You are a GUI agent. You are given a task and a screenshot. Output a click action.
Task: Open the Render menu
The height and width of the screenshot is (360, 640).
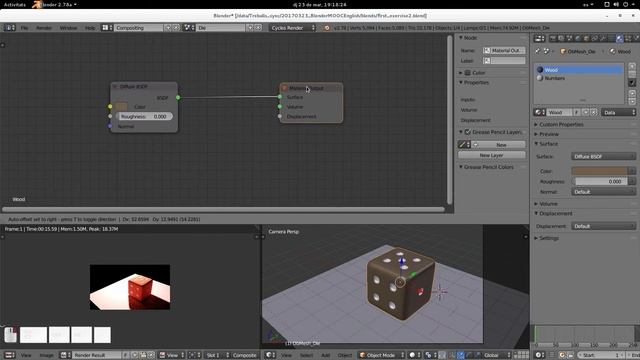[x=44, y=28]
